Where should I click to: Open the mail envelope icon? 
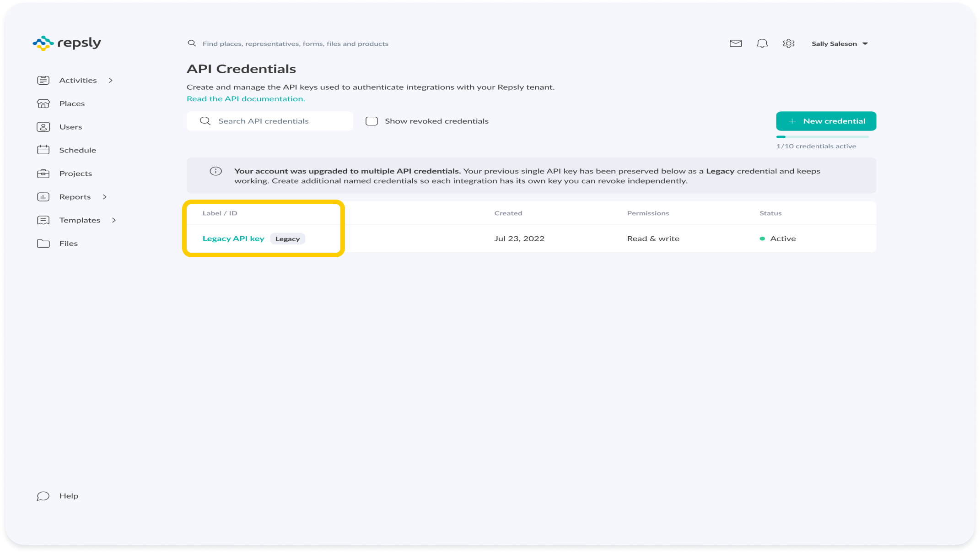[735, 43]
